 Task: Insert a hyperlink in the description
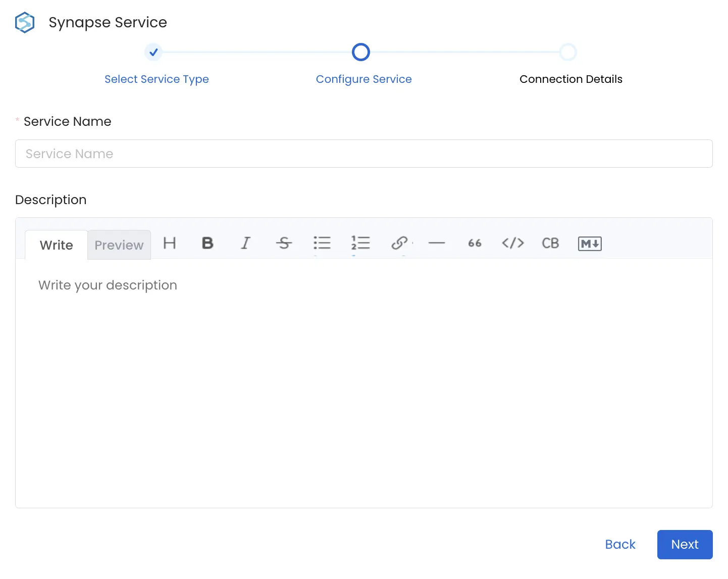pyautogui.click(x=399, y=244)
